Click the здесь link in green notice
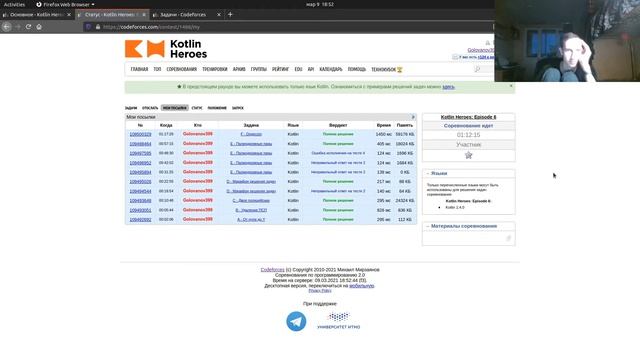Screen dimensions: 640x360 coord(448,87)
